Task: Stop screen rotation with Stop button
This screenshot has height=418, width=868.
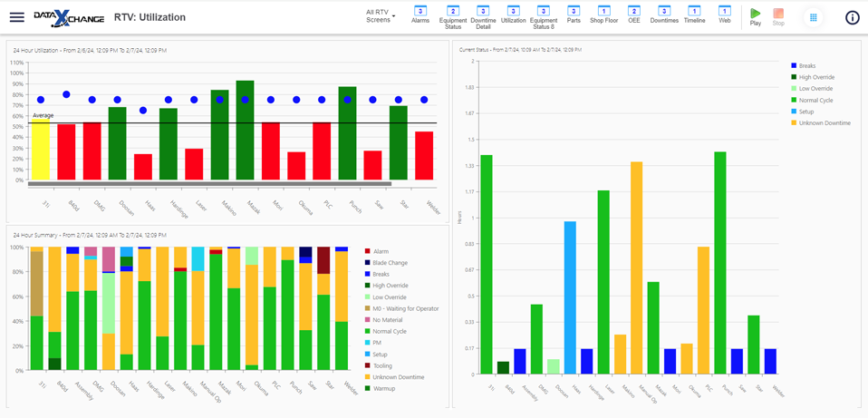Action: click(778, 17)
